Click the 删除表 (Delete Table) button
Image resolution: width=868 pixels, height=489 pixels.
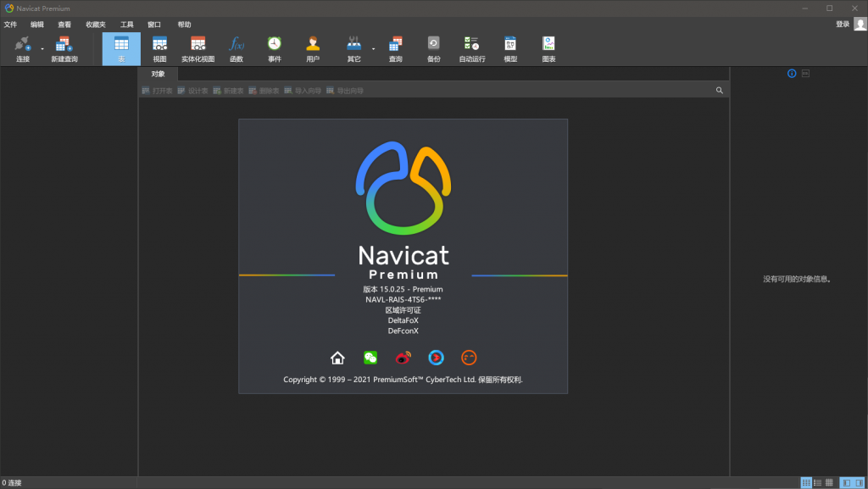[x=264, y=91]
